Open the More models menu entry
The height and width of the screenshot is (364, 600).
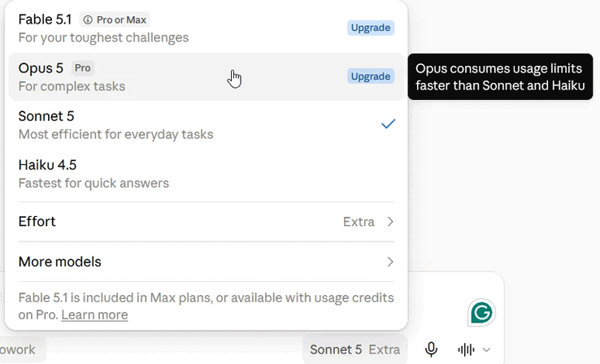207,262
